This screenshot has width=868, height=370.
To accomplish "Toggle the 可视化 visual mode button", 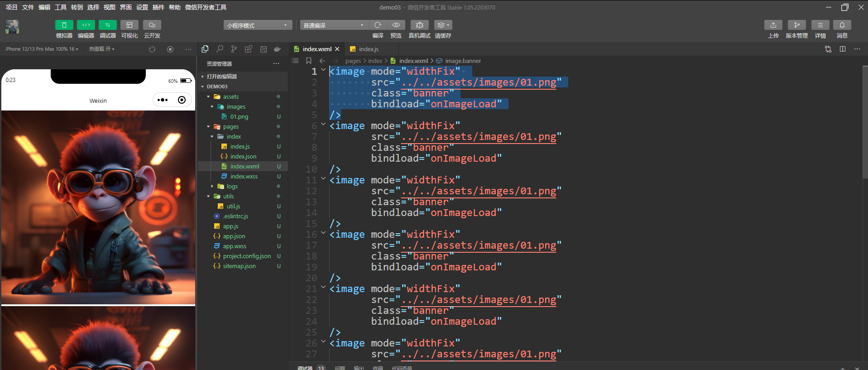I will tap(129, 25).
